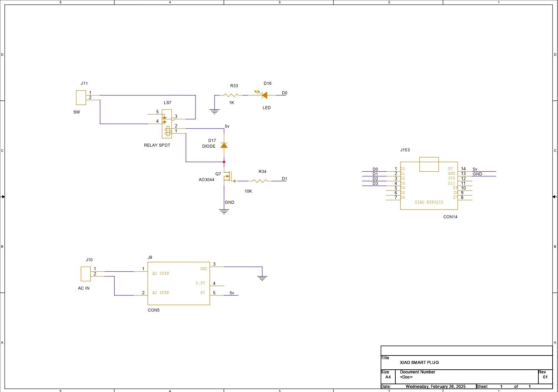Click D3 net label left of J153

(x=375, y=183)
